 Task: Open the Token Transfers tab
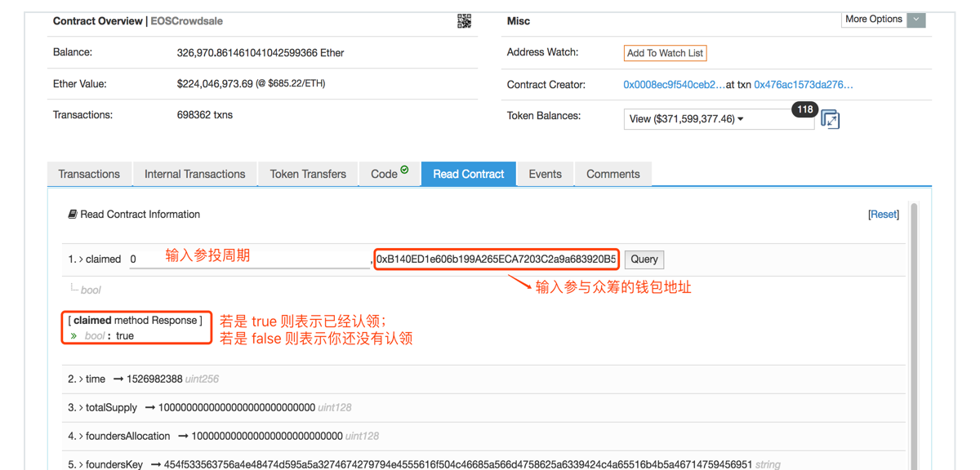[x=308, y=174]
